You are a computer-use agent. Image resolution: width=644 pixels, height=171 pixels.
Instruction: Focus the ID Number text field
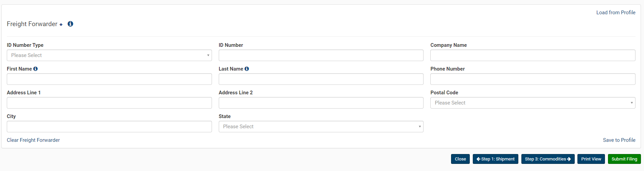pyautogui.click(x=321, y=55)
